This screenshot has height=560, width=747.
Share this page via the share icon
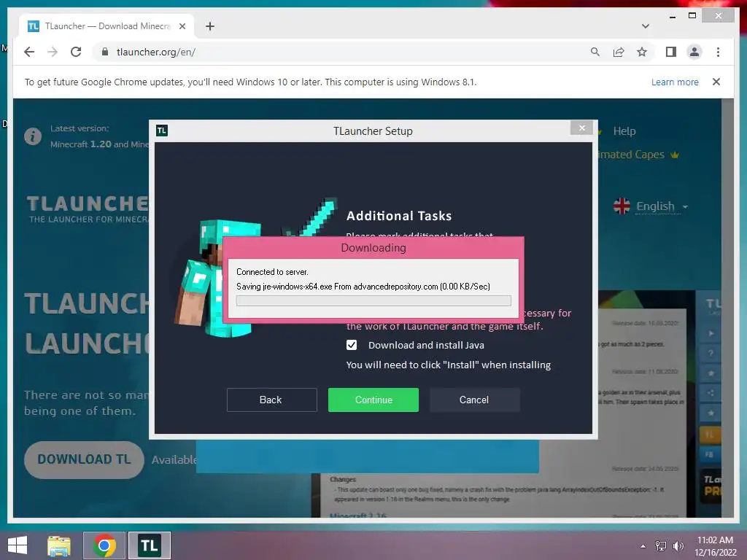click(619, 52)
